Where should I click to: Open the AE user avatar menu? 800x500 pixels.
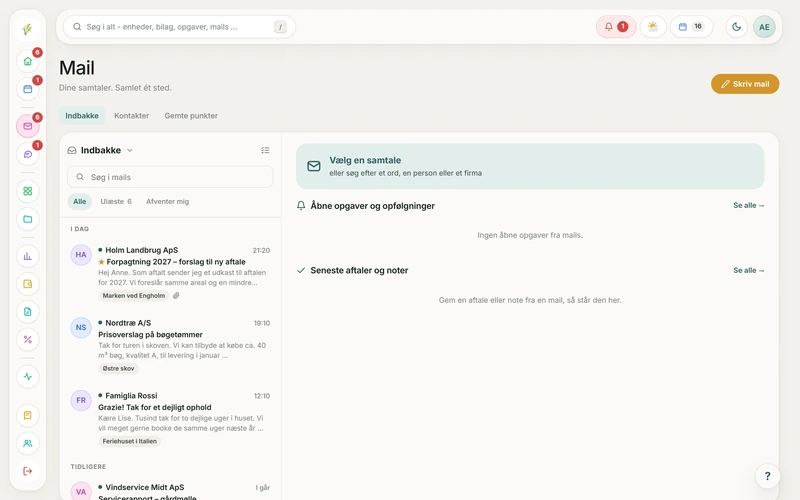tap(764, 27)
